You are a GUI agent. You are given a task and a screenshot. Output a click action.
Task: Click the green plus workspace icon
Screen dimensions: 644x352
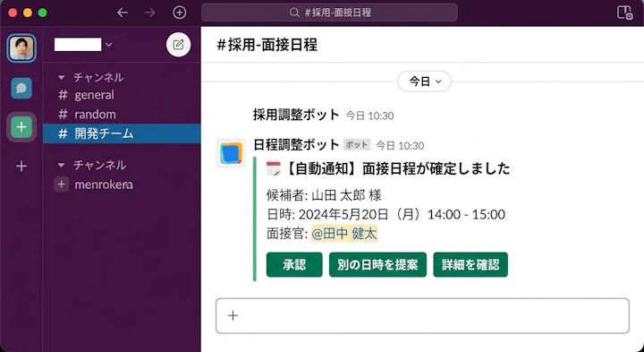click(21, 127)
